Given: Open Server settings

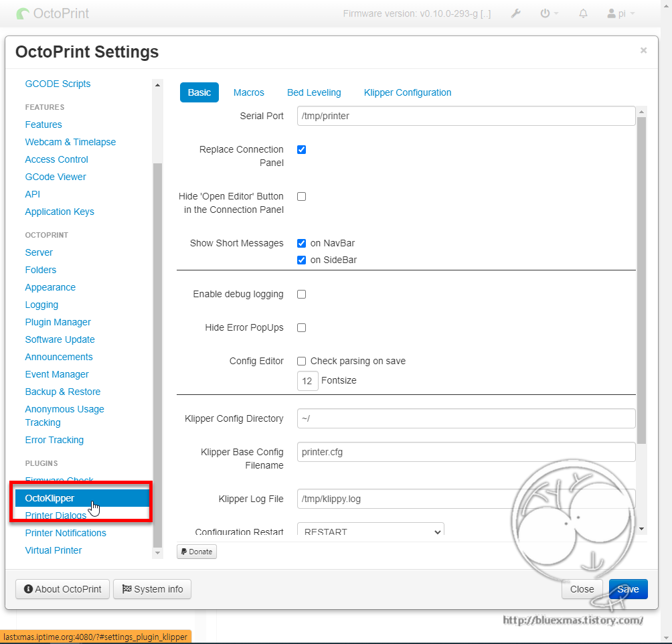Looking at the screenshot, I should (39, 252).
